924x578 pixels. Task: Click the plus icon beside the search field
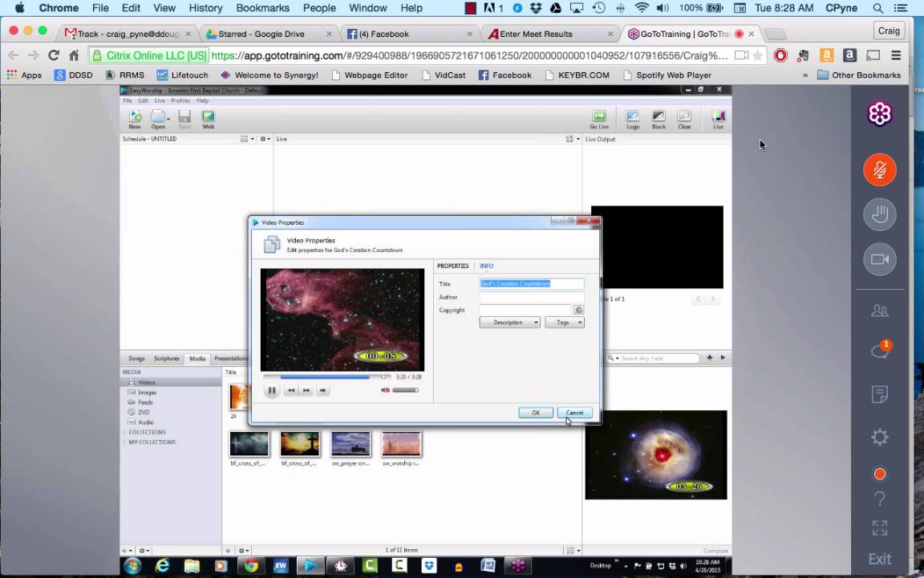pyautogui.click(x=710, y=358)
